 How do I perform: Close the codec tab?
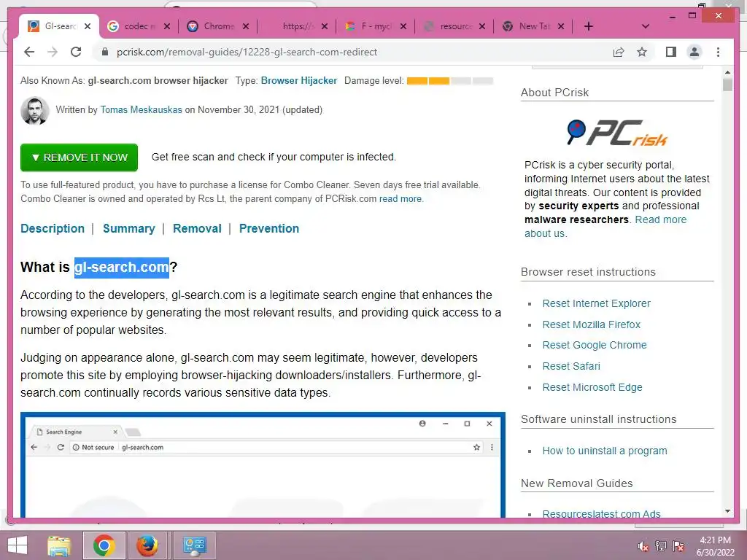[x=167, y=26]
